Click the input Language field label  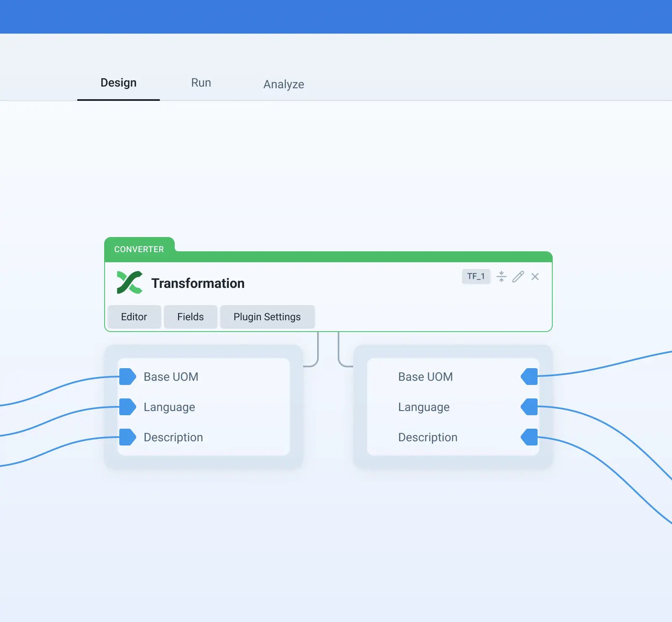[169, 407]
